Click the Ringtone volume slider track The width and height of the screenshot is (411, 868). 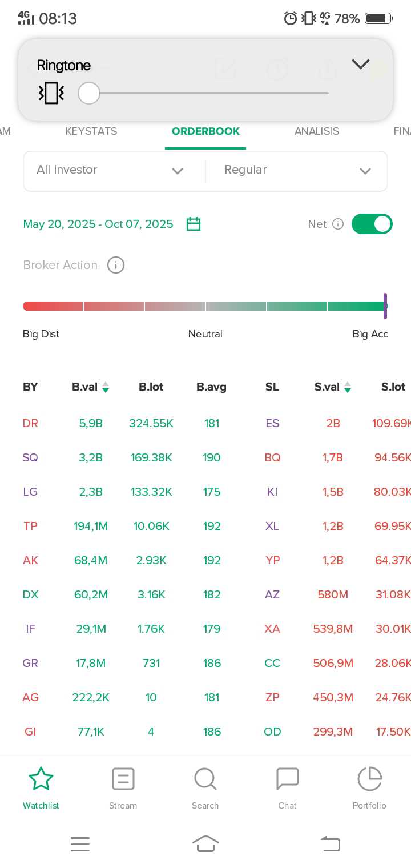(x=217, y=93)
